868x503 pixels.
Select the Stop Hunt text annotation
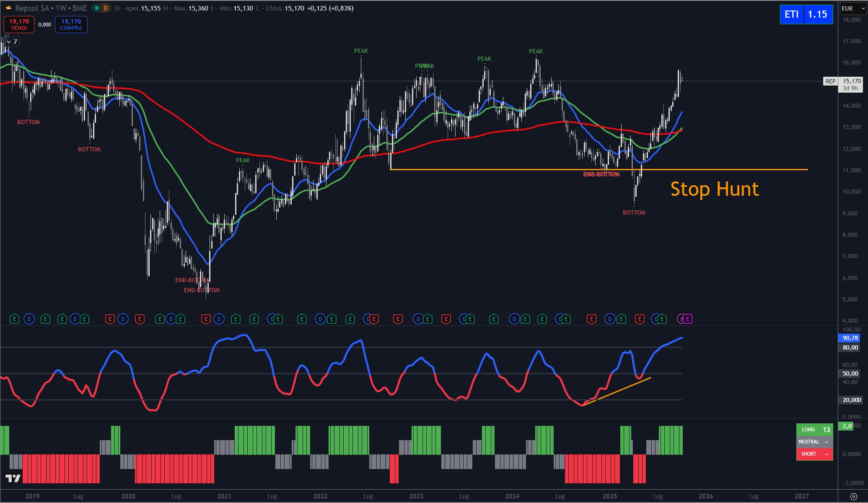pyautogui.click(x=714, y=189)
